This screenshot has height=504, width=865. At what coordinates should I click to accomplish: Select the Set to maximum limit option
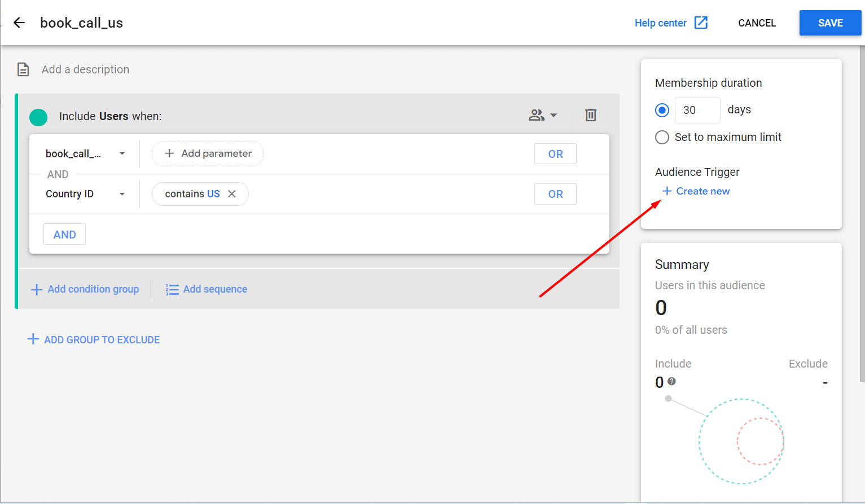tap(662, 137)
